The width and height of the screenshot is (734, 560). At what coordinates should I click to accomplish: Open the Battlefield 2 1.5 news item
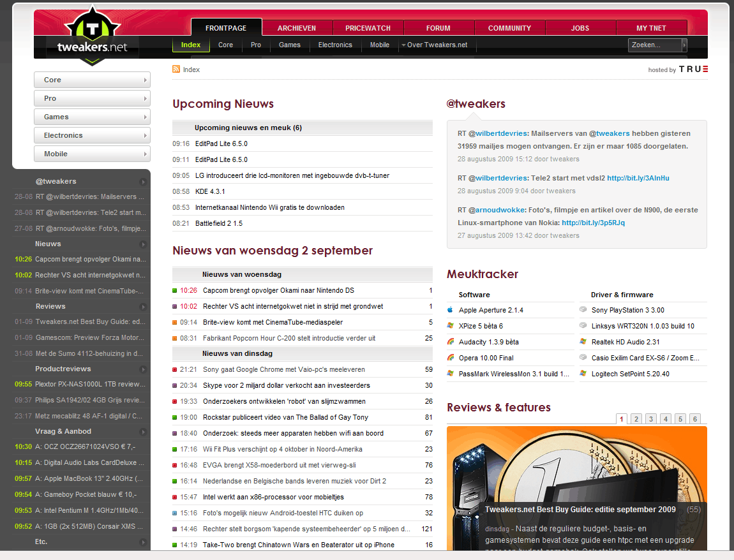(x=219, y=223)
